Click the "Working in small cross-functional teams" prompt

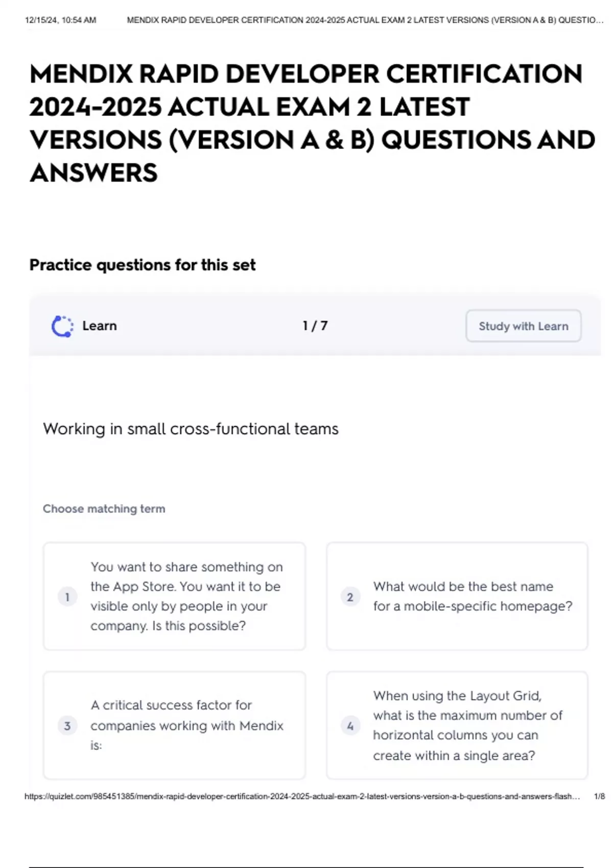[191, 429]
